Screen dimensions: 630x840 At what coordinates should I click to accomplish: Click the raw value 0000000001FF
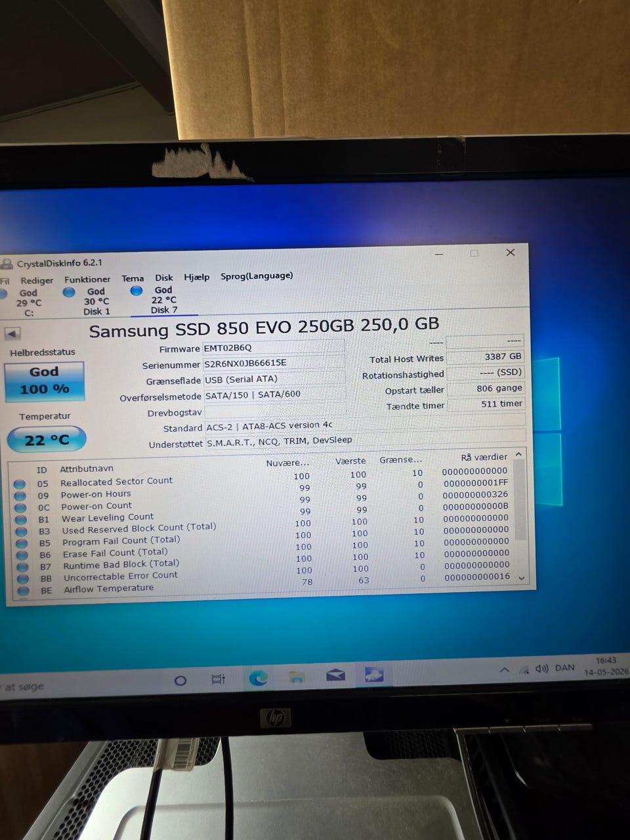(x=476, y=482)
